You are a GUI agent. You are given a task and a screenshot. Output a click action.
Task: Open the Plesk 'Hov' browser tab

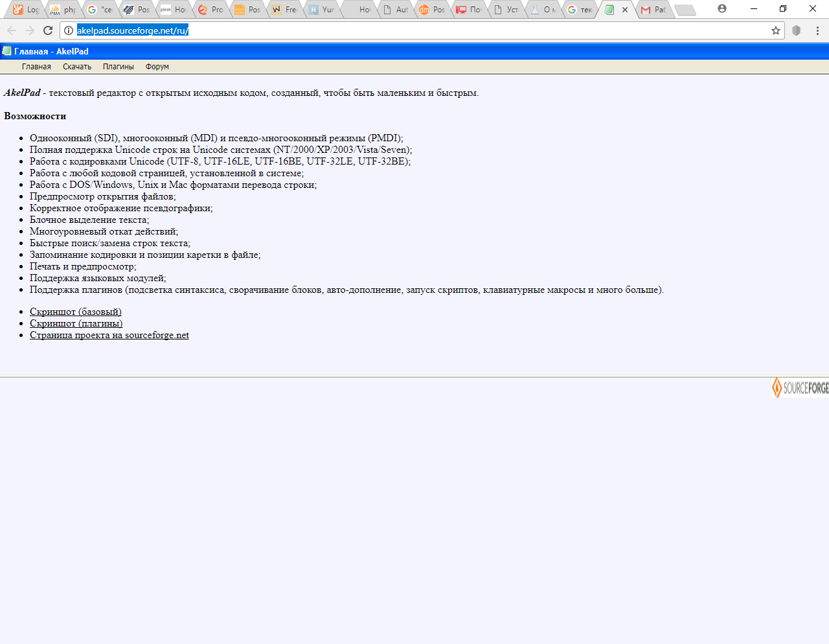pos(174,10)
